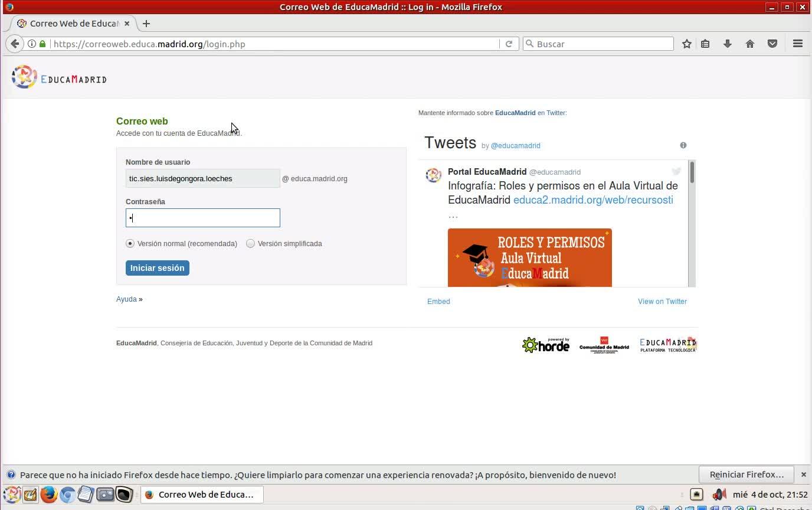The width and height of the screenshot is (812, 510).
Task: Open the View on Twitter link
Action: point(662,302)
